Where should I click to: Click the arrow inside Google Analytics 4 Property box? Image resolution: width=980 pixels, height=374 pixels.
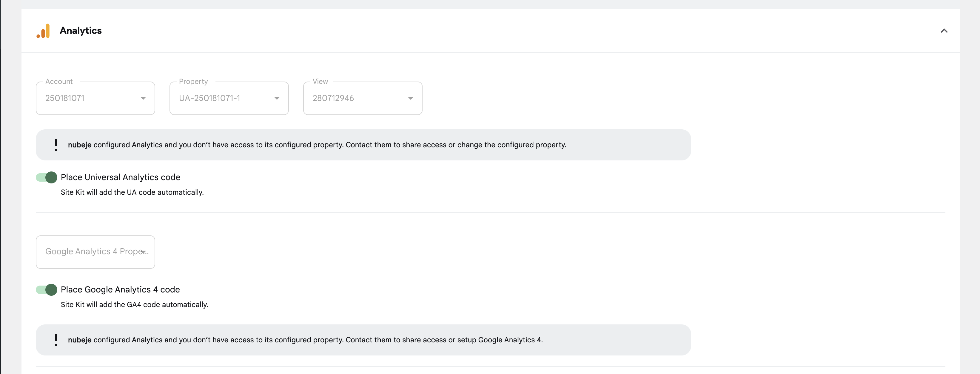pyautogui.click(x=144, y=252)
